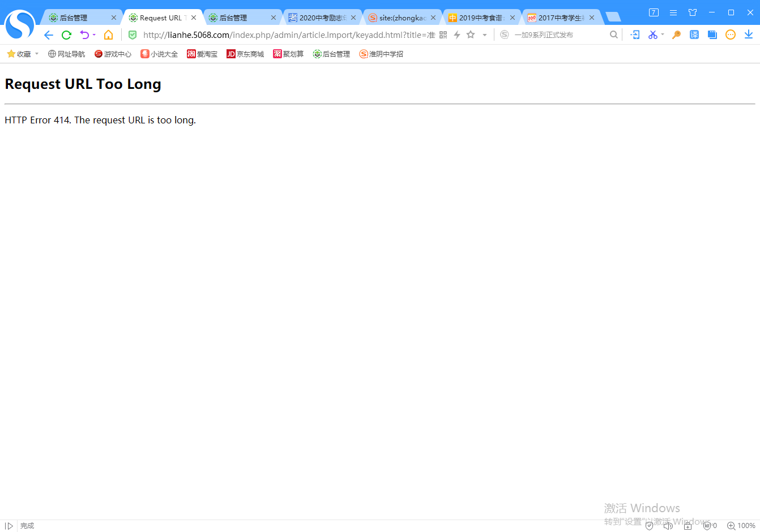Viewport: 760px width, 532px height.
Task: Open the 淮阴中学招 bookmark
Action: pos(381,54)
